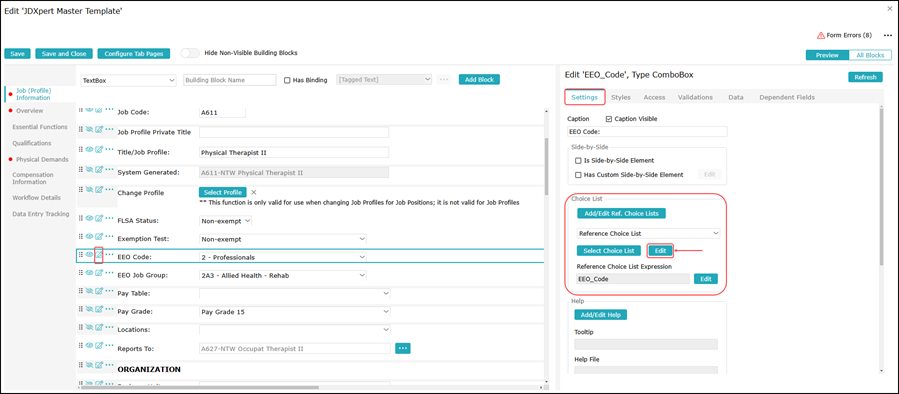
Task: Clear selected profile with X icon
Action: pos(254,193)
